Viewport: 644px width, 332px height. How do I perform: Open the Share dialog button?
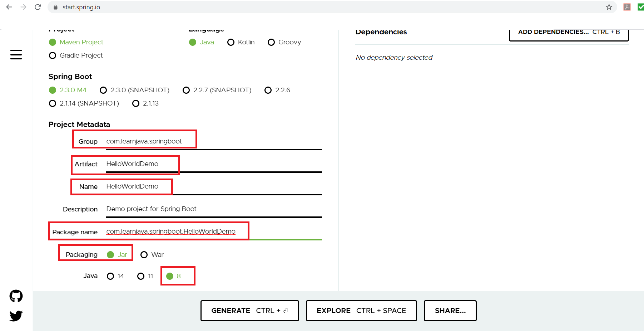coord(450,311)
